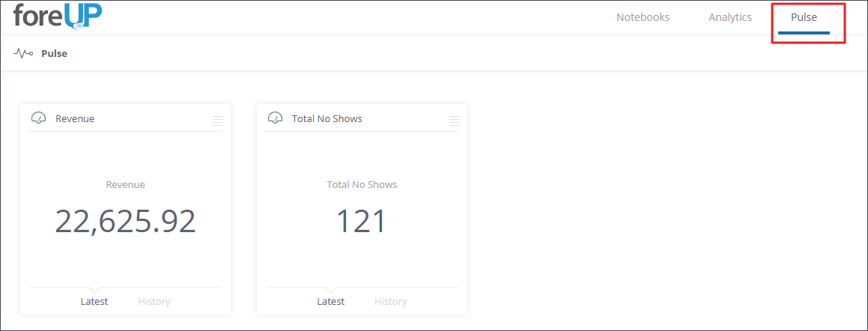
Task: Click the Total No Shows card header title
Action: [327, 119]
